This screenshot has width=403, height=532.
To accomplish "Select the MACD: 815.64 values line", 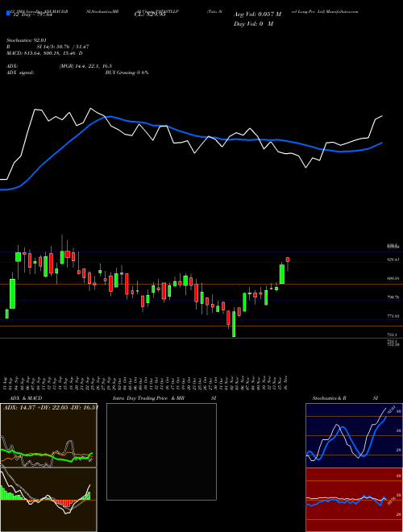I will 44,53.
